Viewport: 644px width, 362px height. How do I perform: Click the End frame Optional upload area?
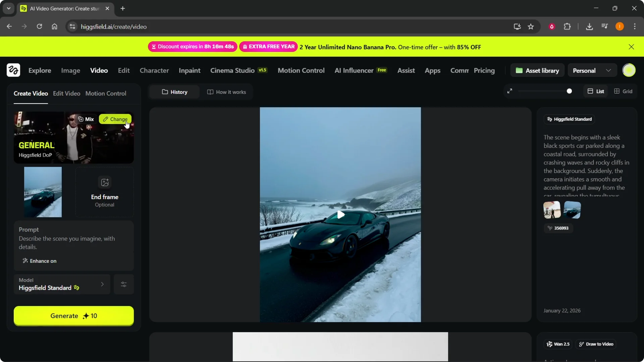pos(104,192)
